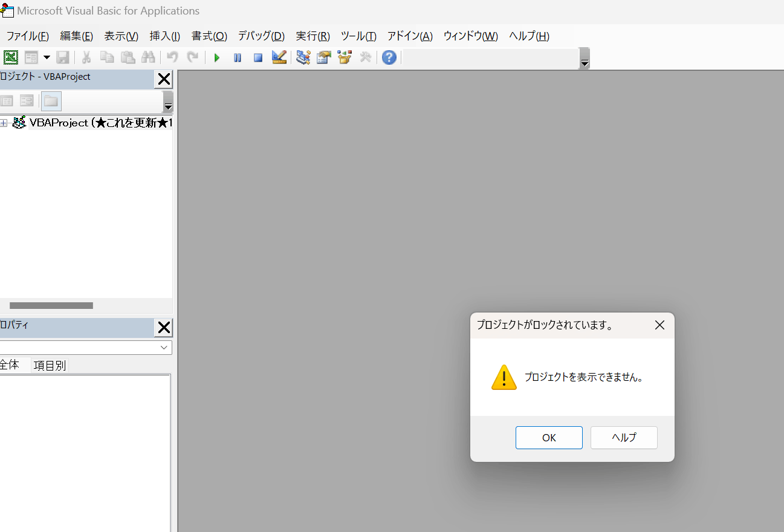This screenshot has width=784, height=532.
Task: Click the empty toolbar position field
Action: coord(491,58)
